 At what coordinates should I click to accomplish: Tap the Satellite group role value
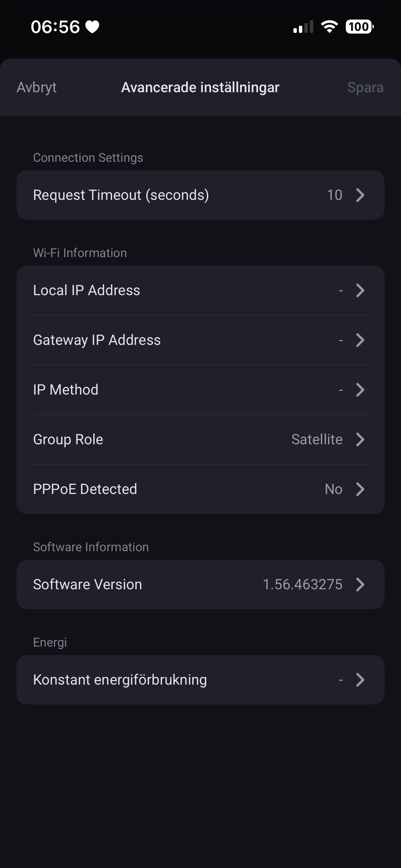[317, 439]
